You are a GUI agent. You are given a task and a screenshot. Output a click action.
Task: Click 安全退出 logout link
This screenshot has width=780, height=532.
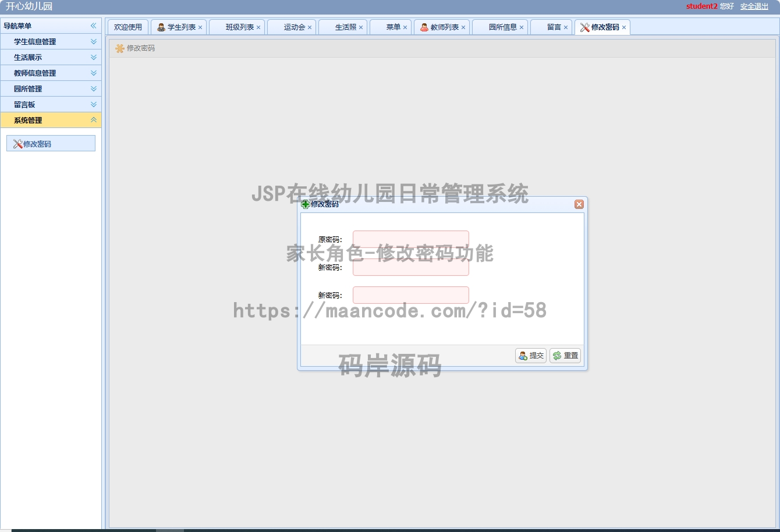(754, 6)
